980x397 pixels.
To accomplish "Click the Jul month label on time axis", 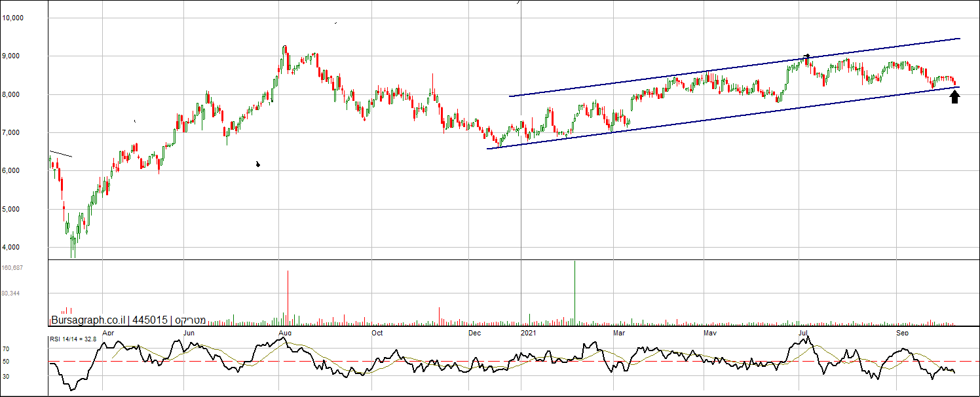I will 802,333.
